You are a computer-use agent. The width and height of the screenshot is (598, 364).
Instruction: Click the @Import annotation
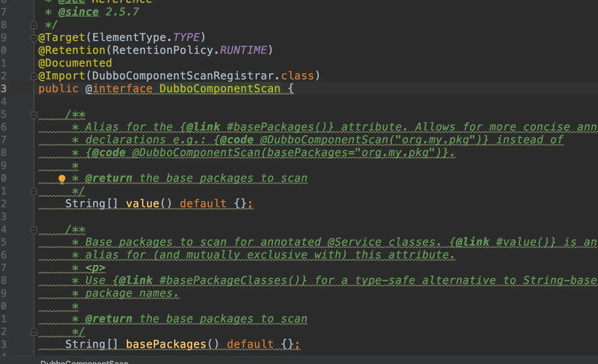coord(62,76)
